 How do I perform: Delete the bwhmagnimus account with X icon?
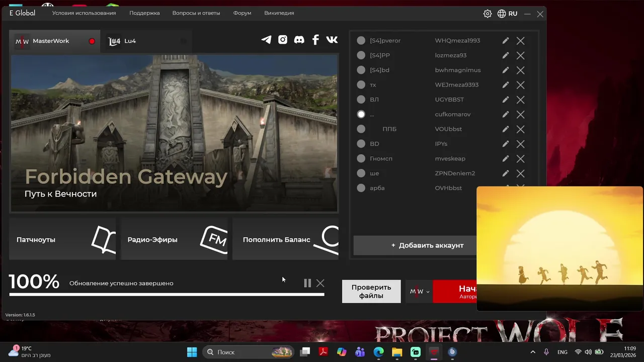pos(521,70)
